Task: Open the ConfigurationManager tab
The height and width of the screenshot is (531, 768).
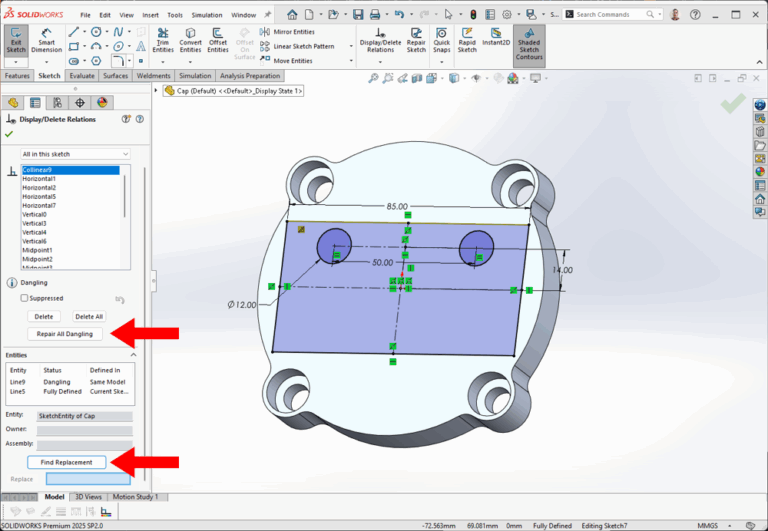Action: 57,102
